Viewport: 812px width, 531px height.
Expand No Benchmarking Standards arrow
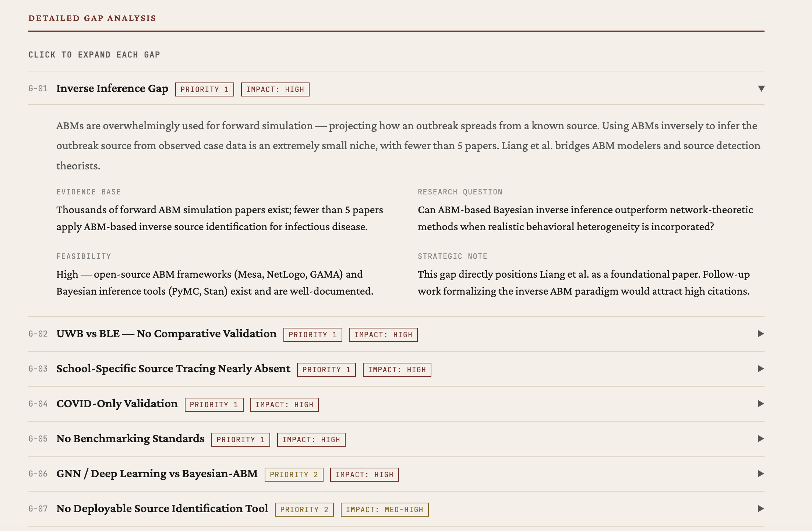click(760, 439)
